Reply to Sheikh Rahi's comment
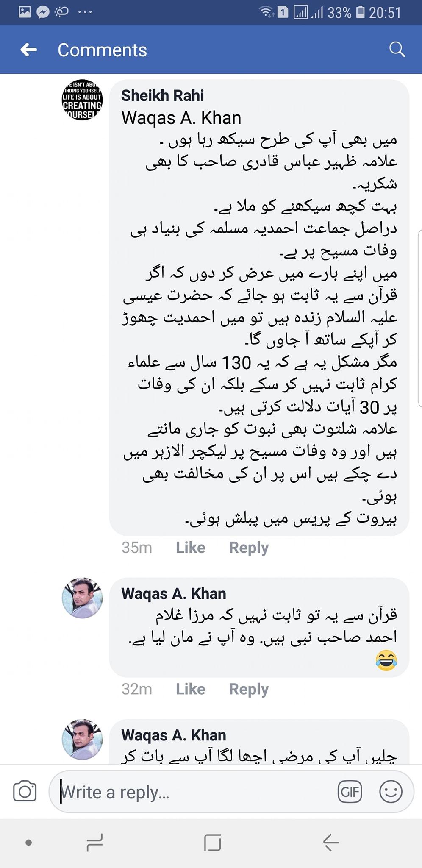The width and height of the screenshot is (422, 868). point(249,548)
